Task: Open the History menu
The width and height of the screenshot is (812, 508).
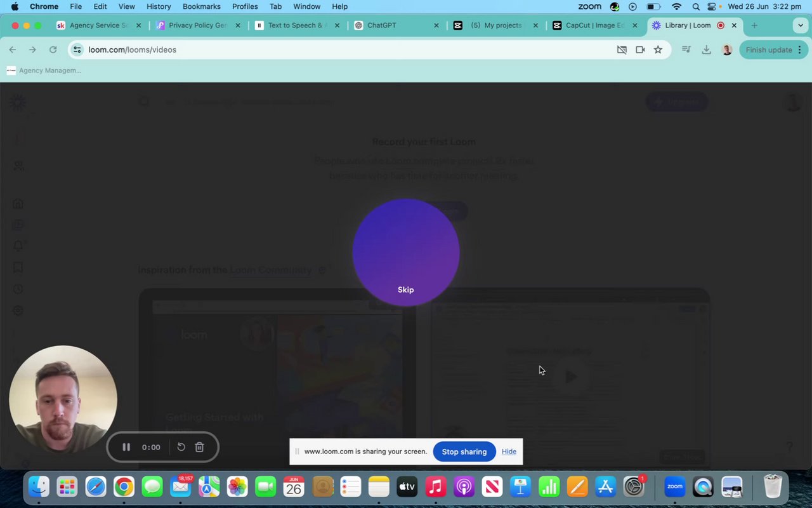Action: click(x=159, y=6)
